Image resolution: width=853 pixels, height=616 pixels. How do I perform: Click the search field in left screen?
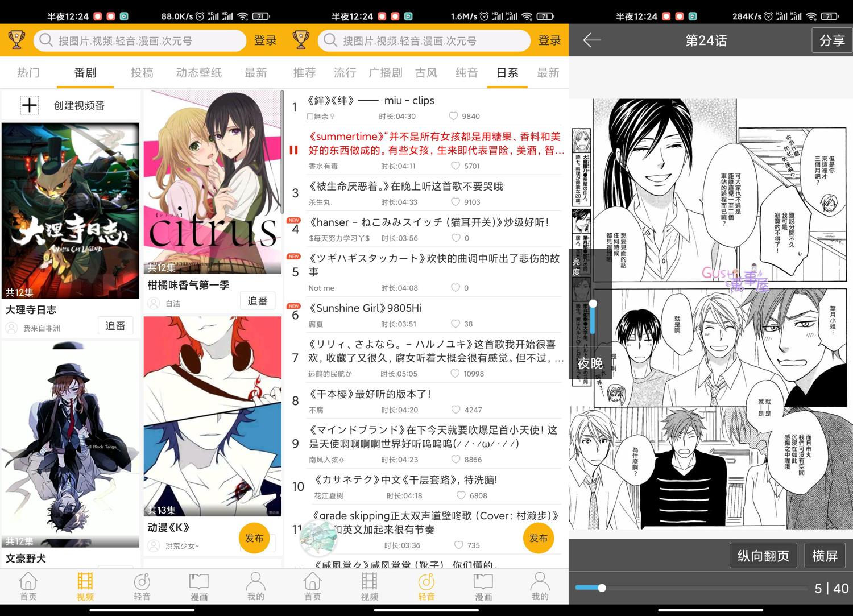point(139,40)
